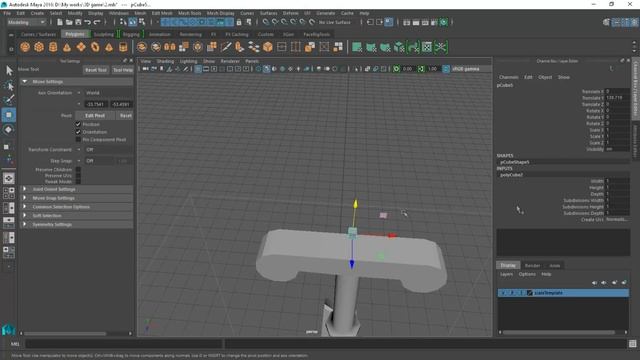Image resolution: width=640 pixels, height=360 pixels.
Task: Open the Axis Orientation World dropdown
Action: click(108, 93)
